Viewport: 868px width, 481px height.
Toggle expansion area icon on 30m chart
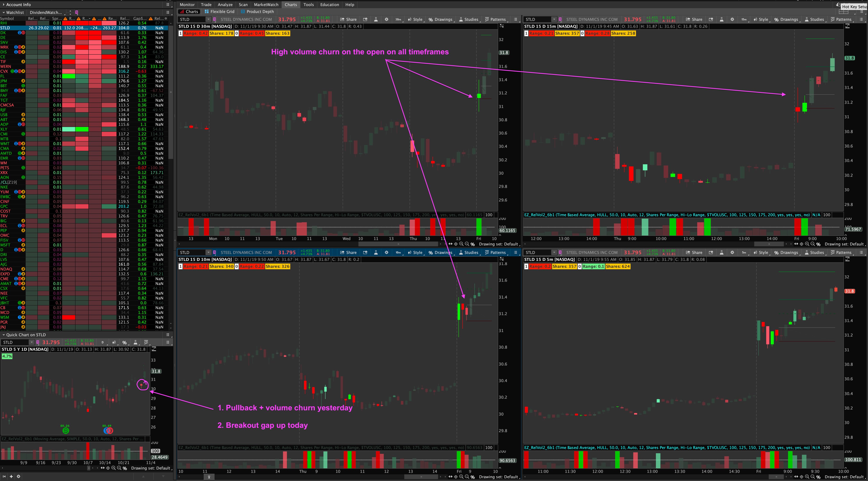pos(502,26)
